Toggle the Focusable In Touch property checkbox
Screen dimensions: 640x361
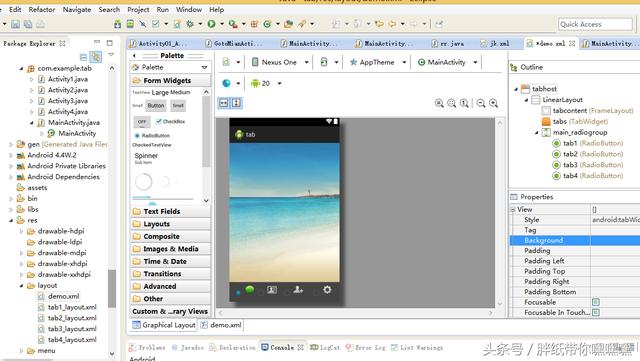(596, 312)
